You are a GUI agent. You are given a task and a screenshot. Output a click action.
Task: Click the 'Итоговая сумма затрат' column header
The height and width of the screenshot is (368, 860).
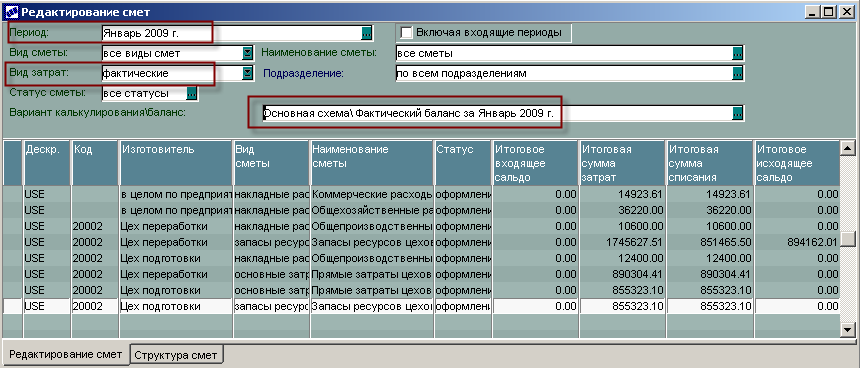(x=623, y=163)
